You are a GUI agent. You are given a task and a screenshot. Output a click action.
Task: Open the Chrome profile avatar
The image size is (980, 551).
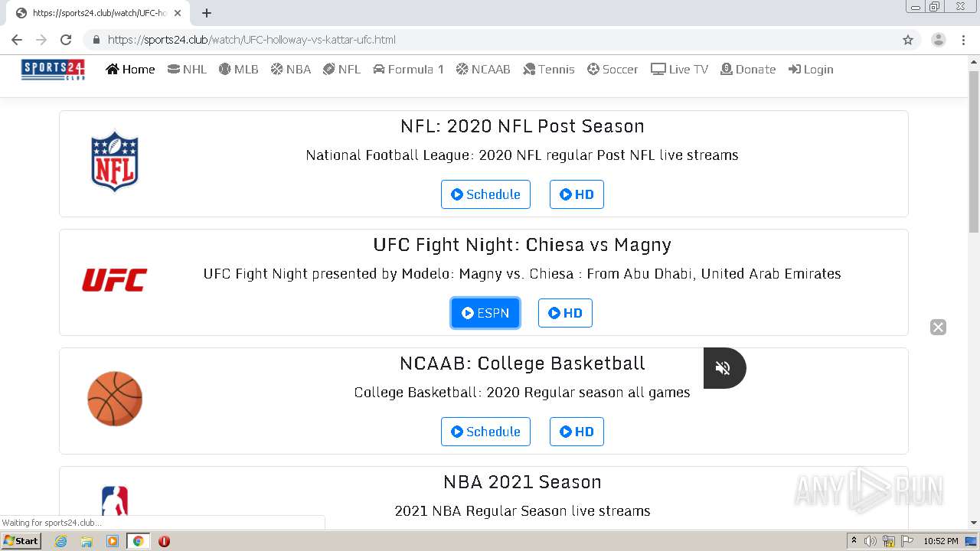939,40
